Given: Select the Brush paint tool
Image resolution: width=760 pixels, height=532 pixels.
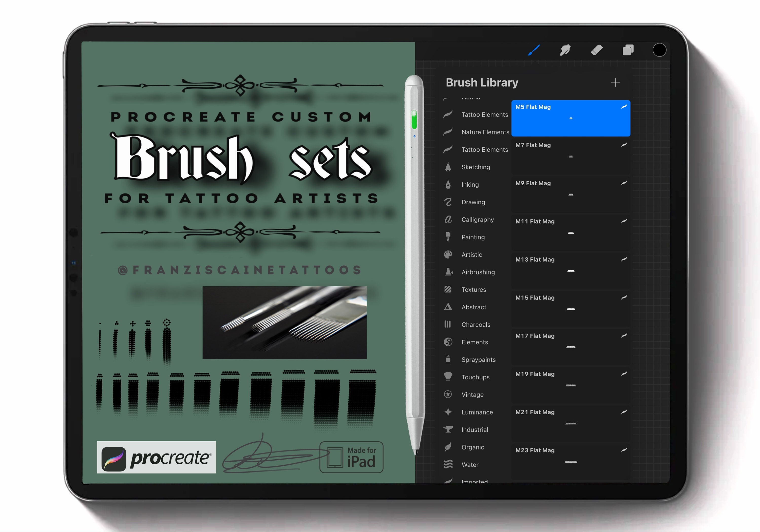Looking at the screenshot, I should click(534, 50).
